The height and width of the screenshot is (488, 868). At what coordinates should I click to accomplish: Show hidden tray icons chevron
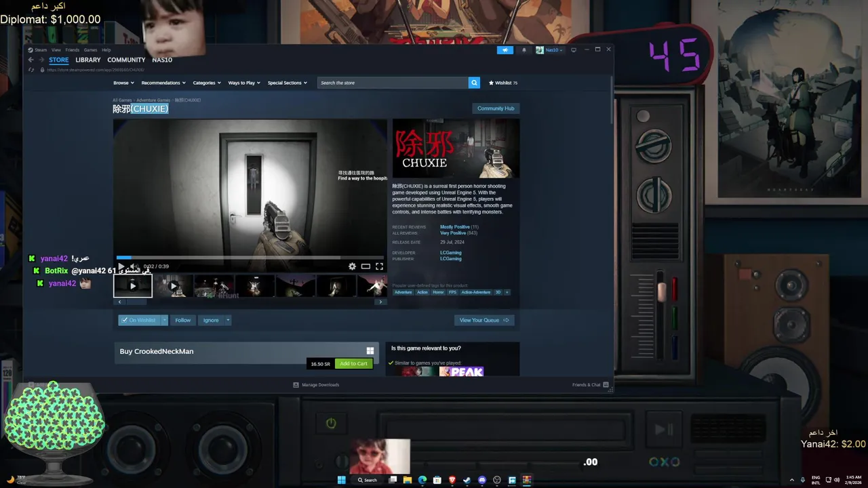[x=791, y=480]
